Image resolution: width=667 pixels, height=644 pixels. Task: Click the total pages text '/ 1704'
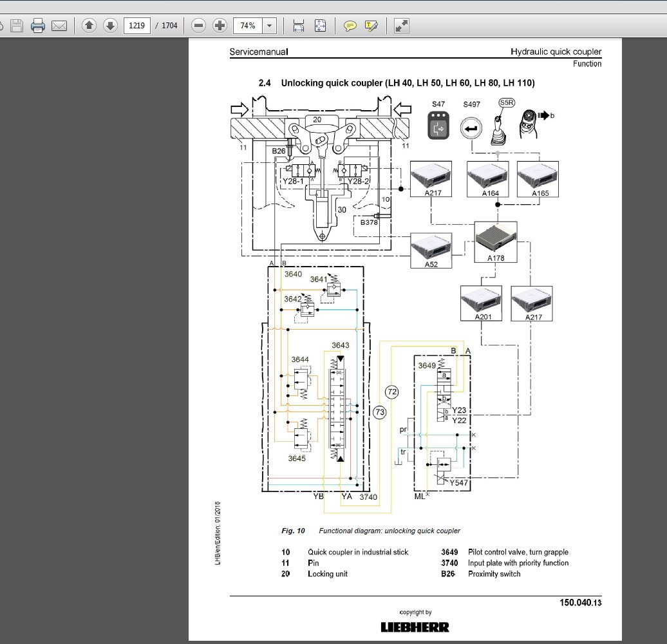[166, 26]
